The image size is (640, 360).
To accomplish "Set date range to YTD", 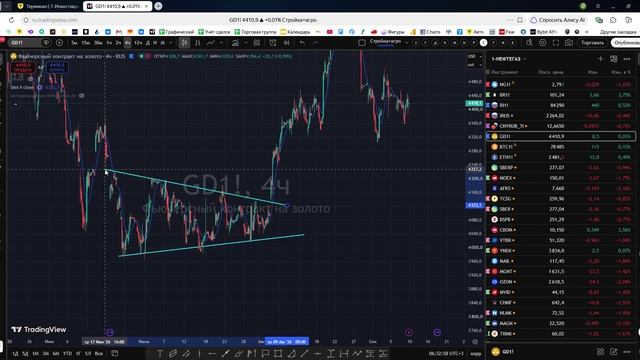I will [67, 353].
